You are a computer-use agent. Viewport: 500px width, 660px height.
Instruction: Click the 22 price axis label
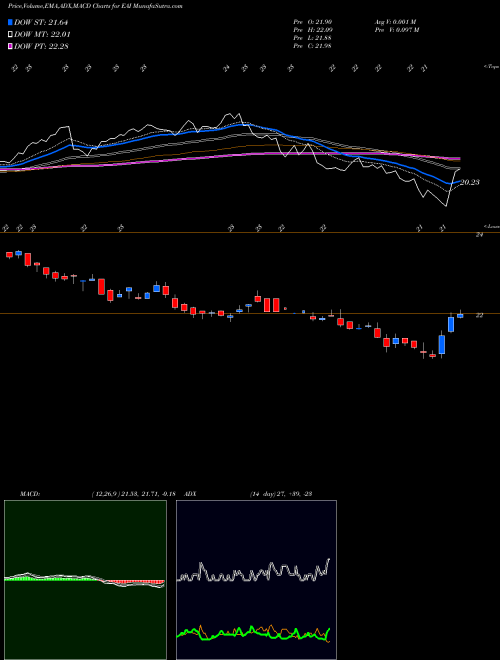tap(479, 315)
